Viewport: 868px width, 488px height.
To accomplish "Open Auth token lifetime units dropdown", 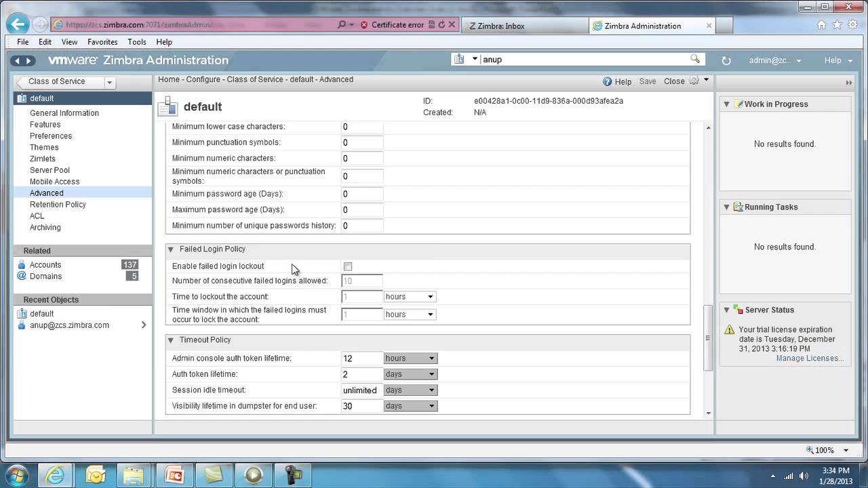I will coord(431,374).
